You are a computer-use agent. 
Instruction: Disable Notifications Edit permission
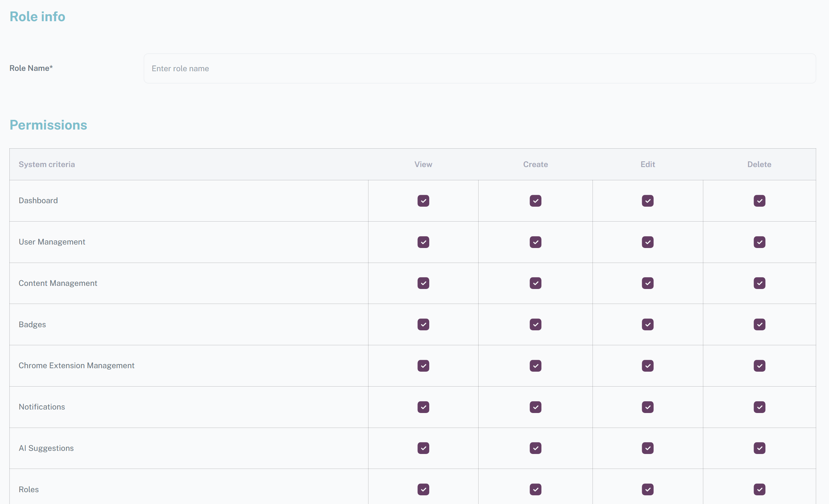pyautogui.click(x=647, y=407)
